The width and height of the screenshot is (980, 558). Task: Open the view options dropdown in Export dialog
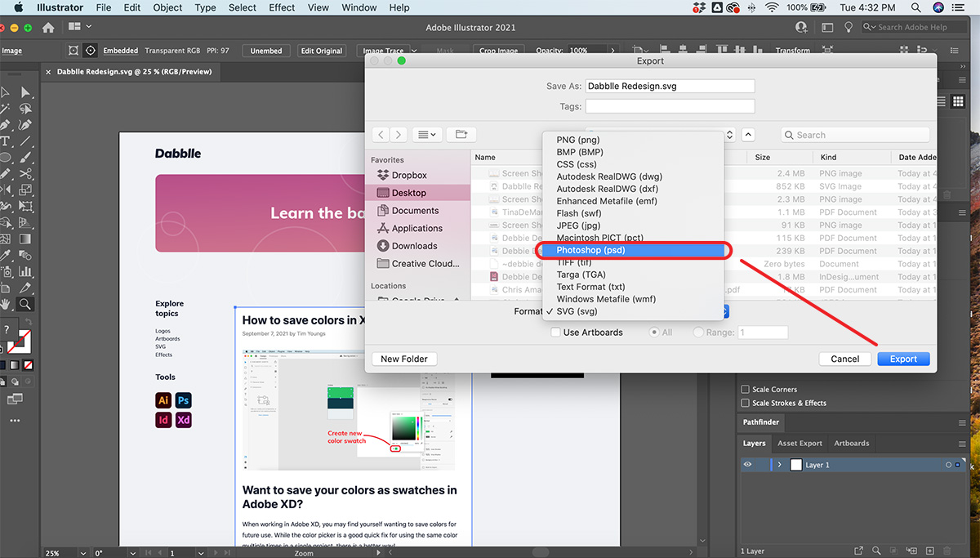pyautogui.click(x=426, y=135)
